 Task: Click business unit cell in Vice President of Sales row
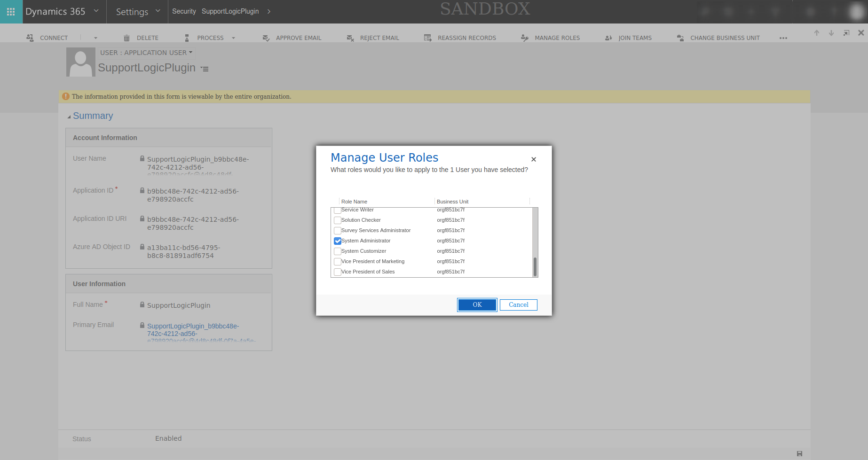pos(450,272)
